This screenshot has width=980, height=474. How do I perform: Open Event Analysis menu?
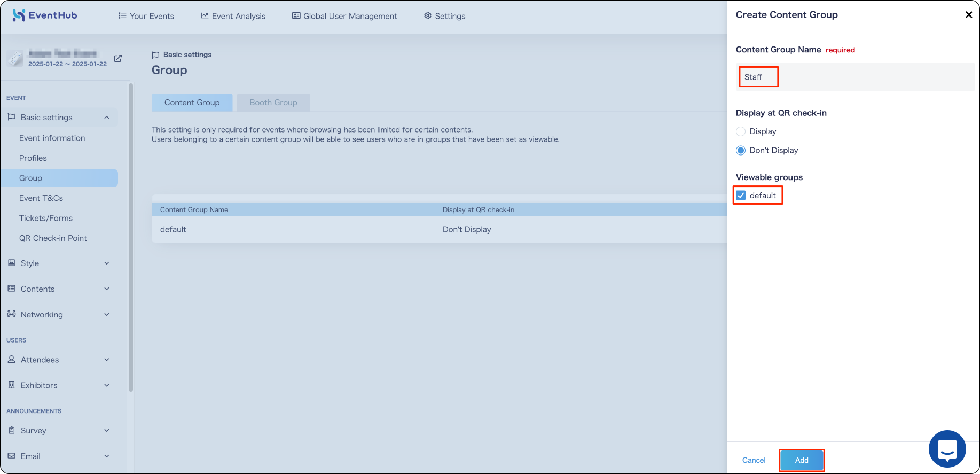(x=233, y=16)
